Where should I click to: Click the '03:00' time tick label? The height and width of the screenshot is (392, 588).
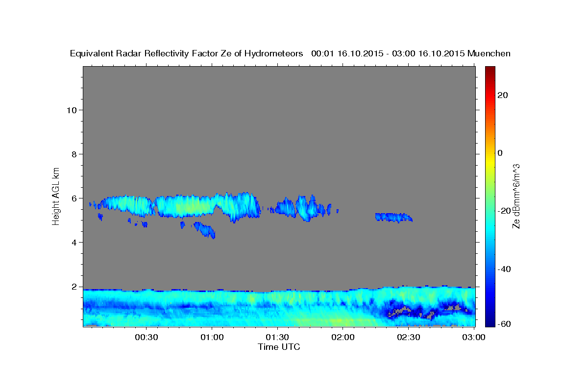(474, 337)
